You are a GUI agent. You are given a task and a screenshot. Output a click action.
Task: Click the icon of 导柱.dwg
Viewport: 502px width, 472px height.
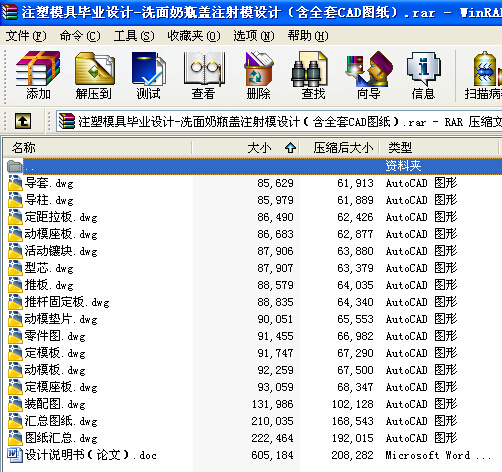[15, 200]
